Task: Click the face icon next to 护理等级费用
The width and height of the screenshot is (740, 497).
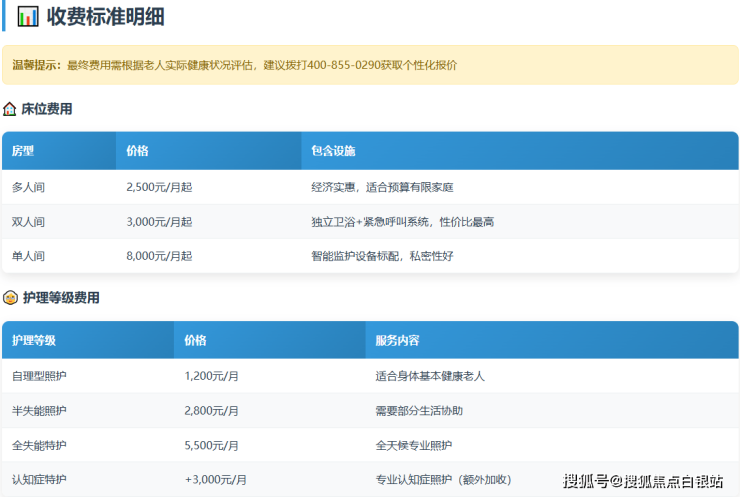Action: tap(10, 298)
